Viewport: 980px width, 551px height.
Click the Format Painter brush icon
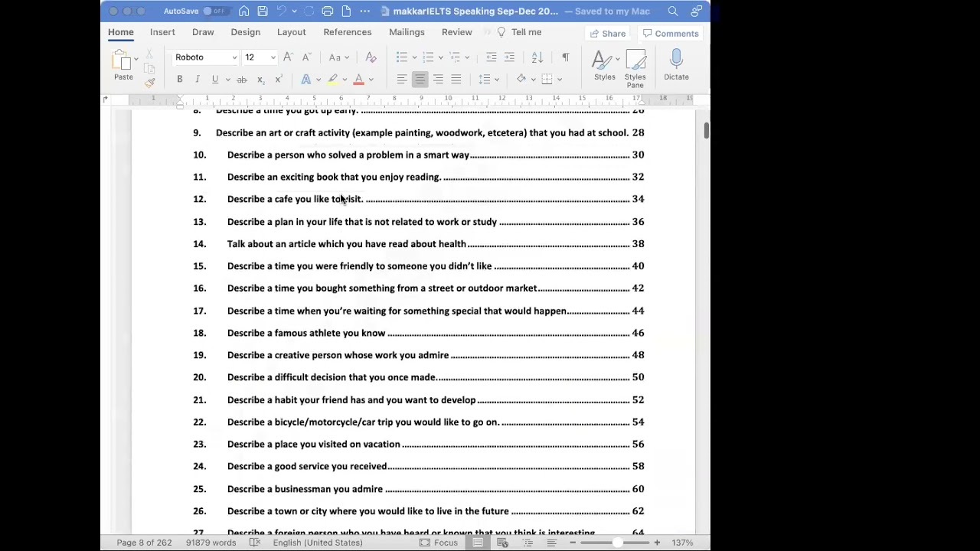click(x=150, y=83)
